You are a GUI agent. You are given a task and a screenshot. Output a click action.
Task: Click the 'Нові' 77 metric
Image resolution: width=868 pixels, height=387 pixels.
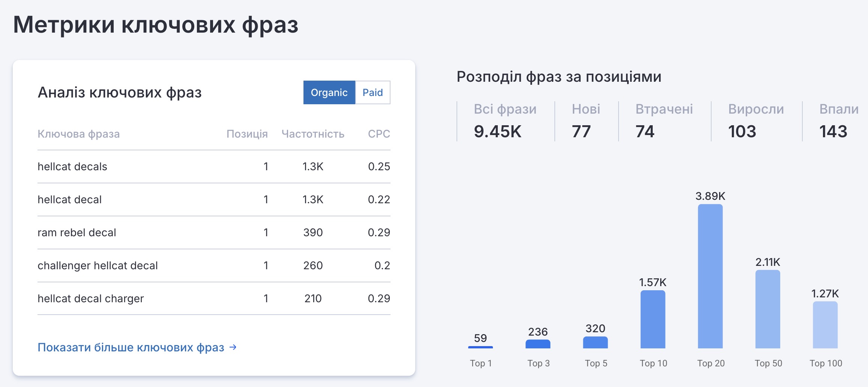(x=586, y=121)
